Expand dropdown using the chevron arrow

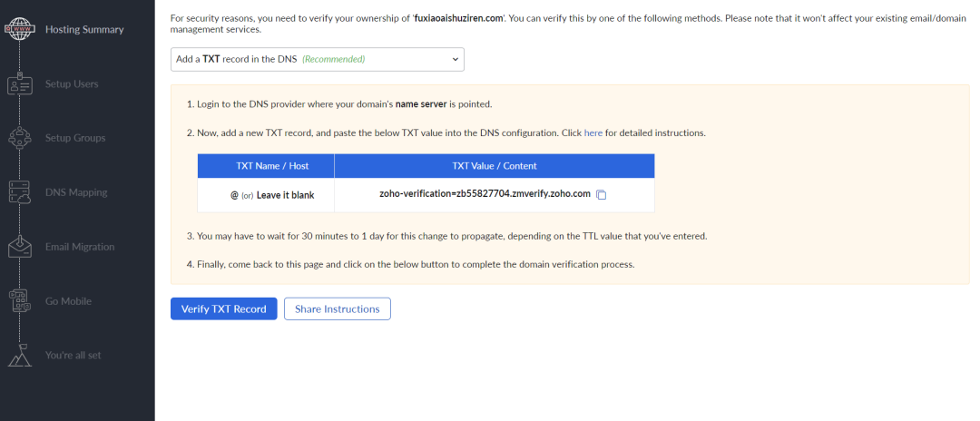click(455, 59)
